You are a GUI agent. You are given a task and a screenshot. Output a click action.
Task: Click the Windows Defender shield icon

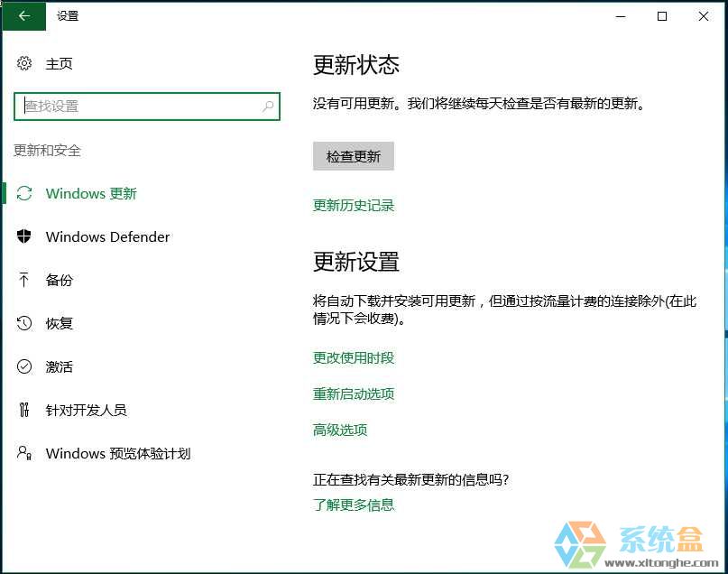tap(24, 236)
